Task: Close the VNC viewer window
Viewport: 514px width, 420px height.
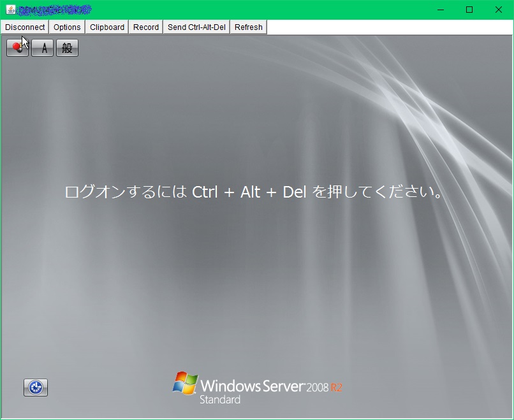Action: click(x=499, y=10)
